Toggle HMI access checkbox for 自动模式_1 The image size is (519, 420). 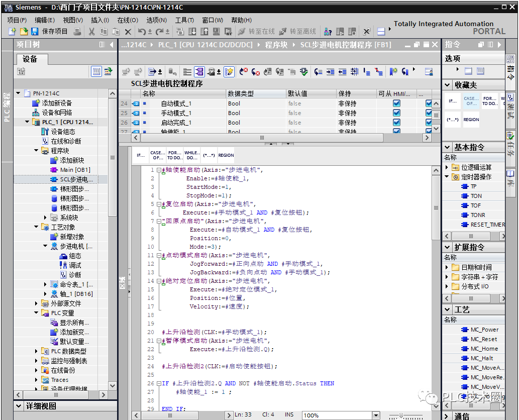(396, 103)
